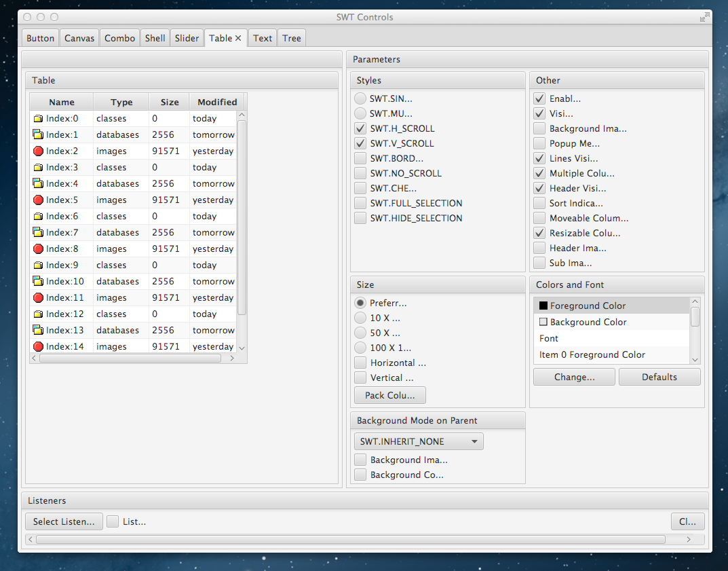Click the red icon beside Index:11
This screenshot has height=571, width=728.
38,298
